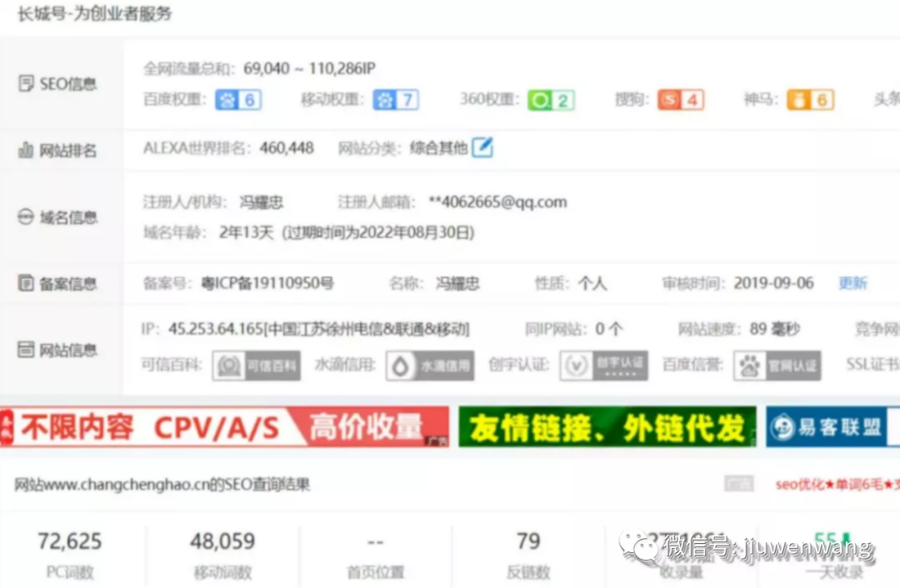
Task: Click the 网站www.changchenghao.cn的SEO查询结果 heading
Action: (162, 485)
